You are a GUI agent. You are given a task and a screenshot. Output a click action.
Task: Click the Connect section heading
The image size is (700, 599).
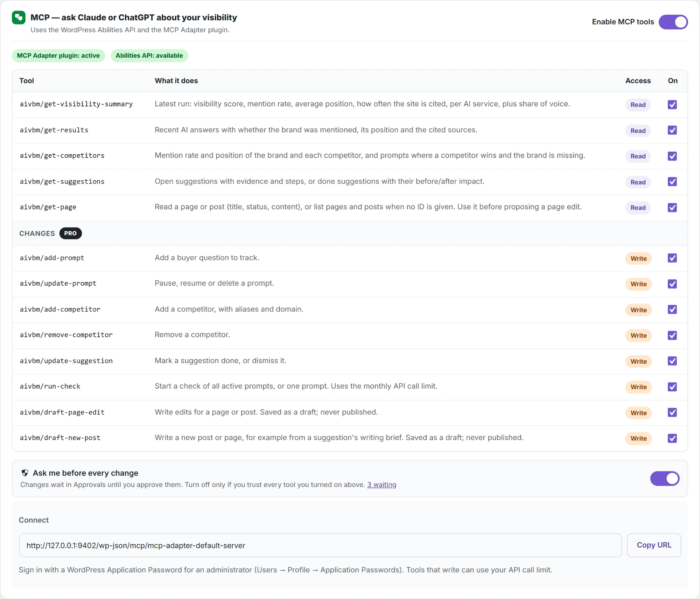click(34, 520)
